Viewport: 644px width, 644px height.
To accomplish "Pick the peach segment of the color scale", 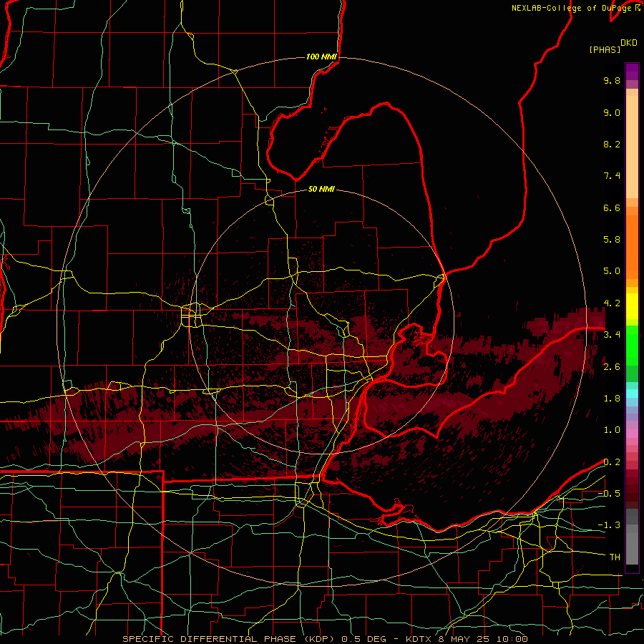I will tap(632, 148).
